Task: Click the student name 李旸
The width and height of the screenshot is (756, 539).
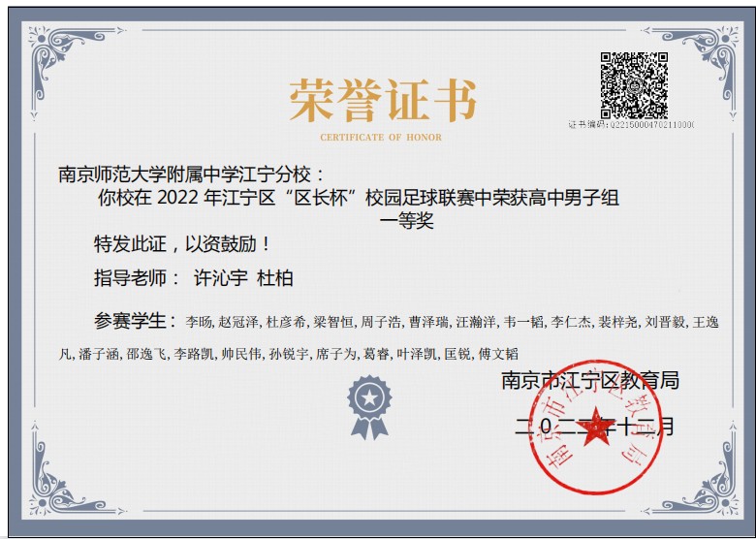Action: click(x=198, y=322)
